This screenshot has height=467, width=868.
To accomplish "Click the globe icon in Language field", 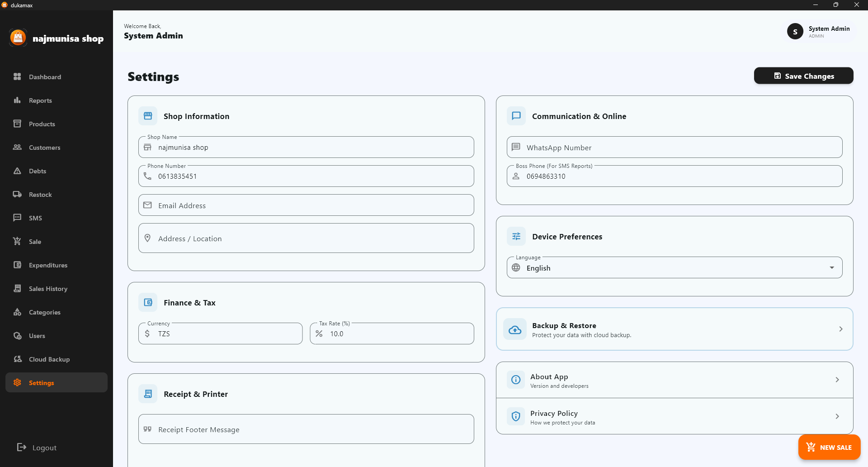I will (x=516, y=267).
